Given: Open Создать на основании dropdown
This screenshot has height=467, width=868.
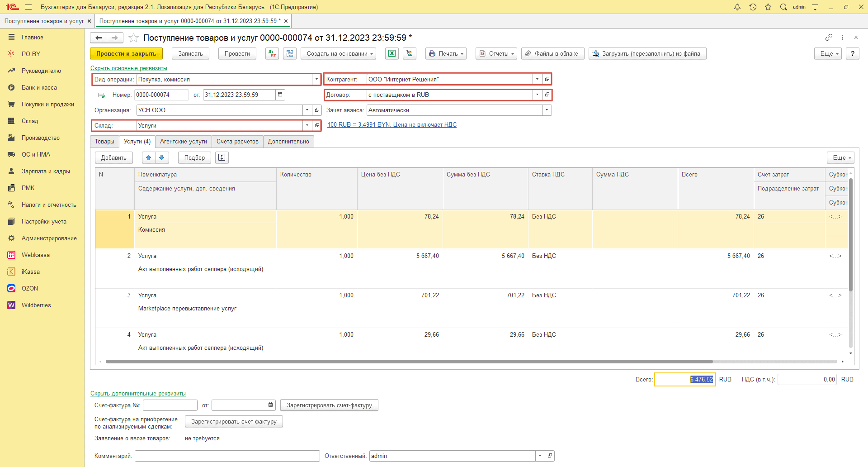Looking at the screenshot, I should click(339, 53).
